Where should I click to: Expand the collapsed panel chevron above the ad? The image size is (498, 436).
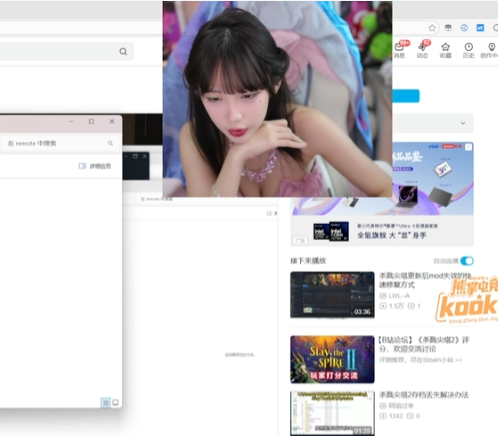463,123
